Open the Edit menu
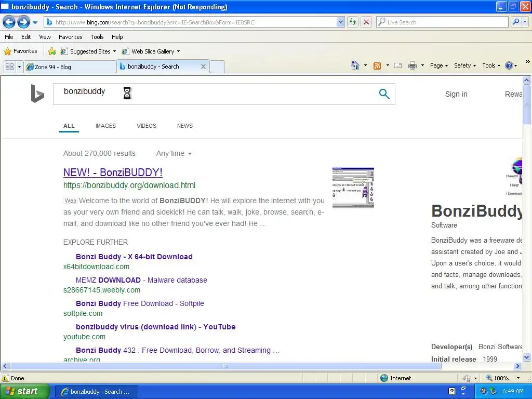532x399 pixels. tap(26, 37)
